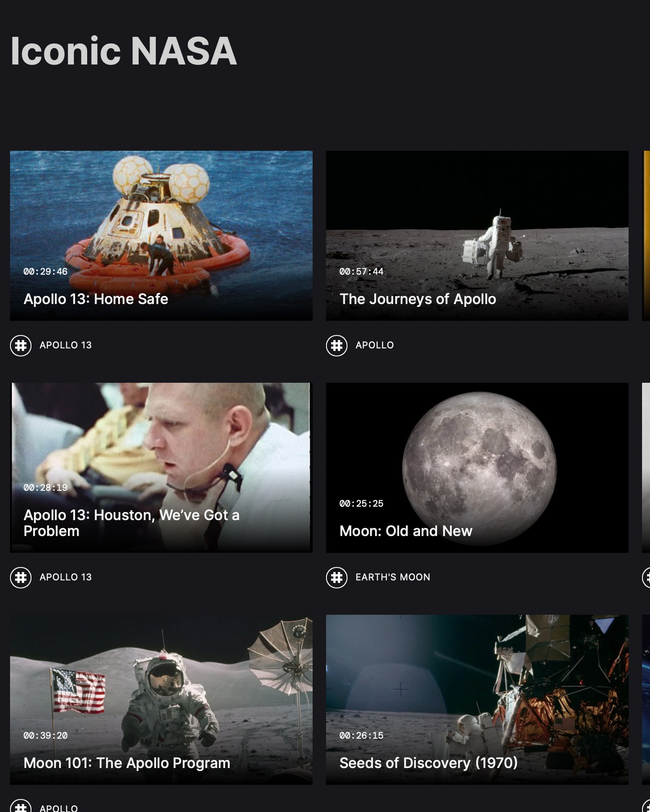Image resolution: width=650 pixels, height=812 pixels.
Task: Open the Seeds of Discovery (1970) thumbnail
Action: click(477, 700)
